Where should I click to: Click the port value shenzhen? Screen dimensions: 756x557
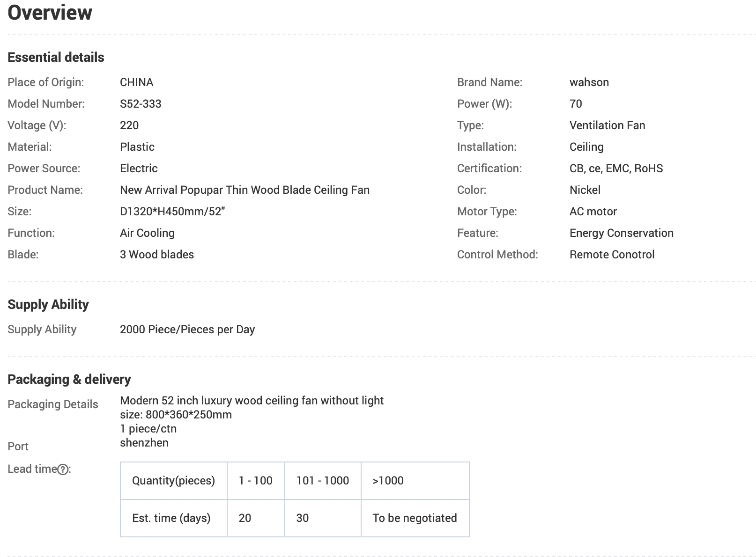coord(144,442)
